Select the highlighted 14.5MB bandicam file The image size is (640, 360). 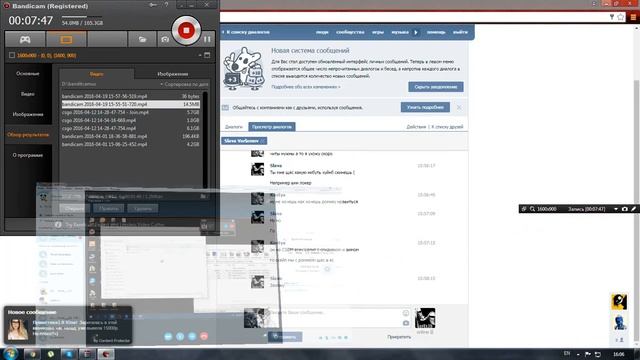point(131,104)
